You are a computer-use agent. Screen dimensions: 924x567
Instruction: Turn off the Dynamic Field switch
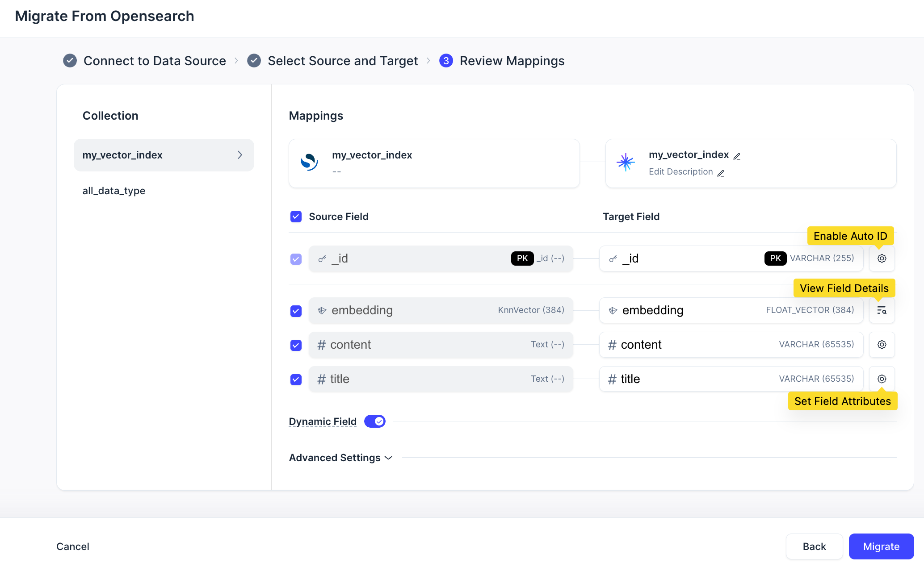[374, 421]
